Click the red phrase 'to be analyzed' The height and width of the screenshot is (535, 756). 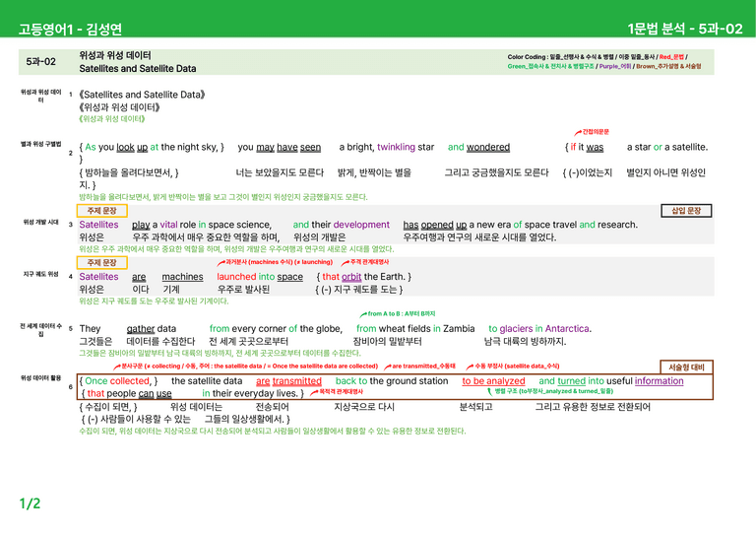[494, 381]
